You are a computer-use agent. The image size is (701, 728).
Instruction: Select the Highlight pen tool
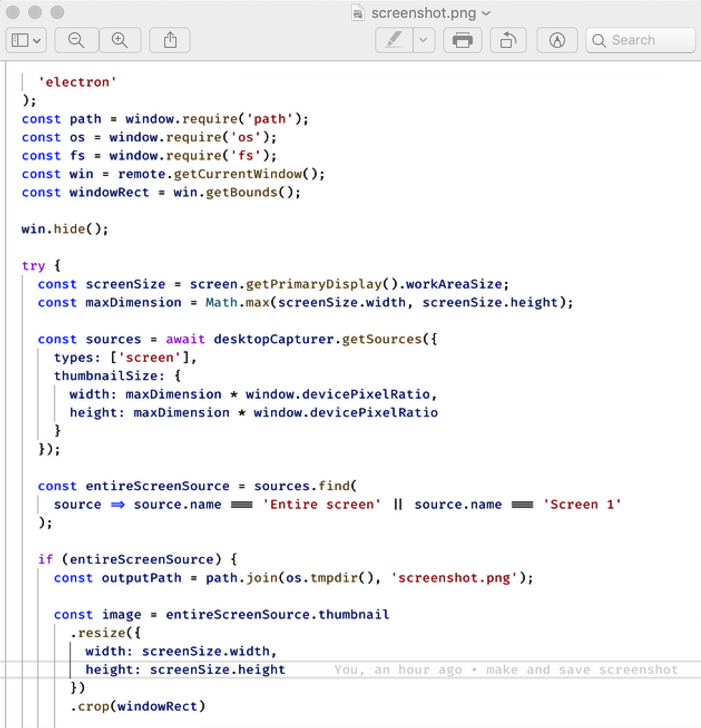click(394, 40)
